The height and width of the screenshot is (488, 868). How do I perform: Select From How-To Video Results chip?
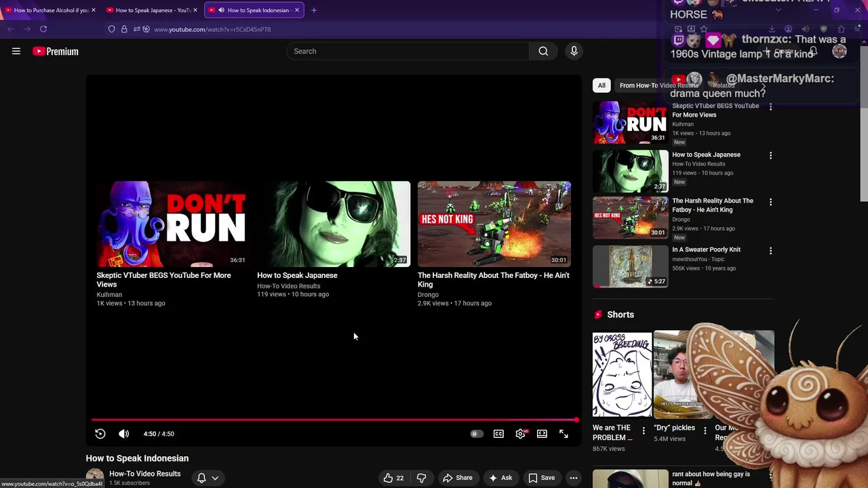click(x=659, y=85)
